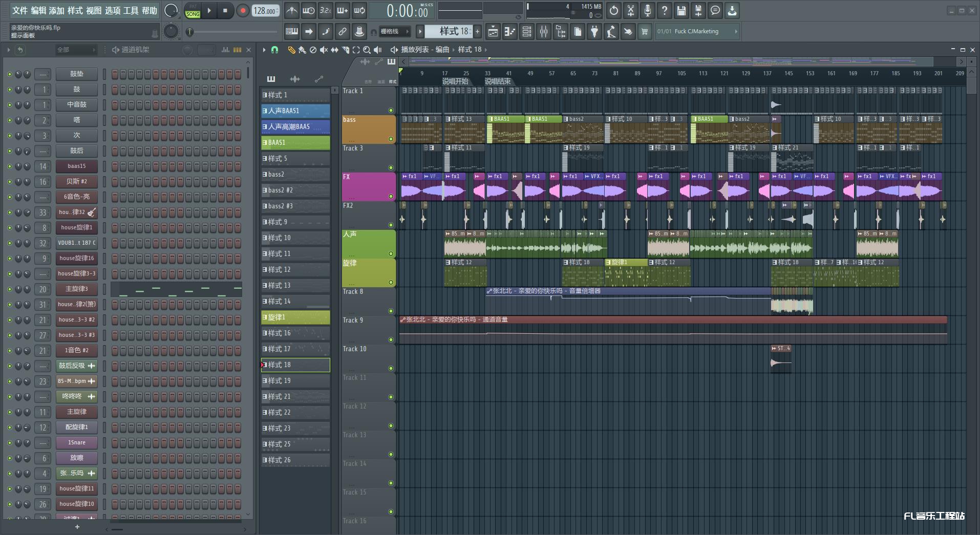Screen dimensions: 980x535
Task: Select the 旋律1 pattern in picker
Action: (x=295, y=317)
